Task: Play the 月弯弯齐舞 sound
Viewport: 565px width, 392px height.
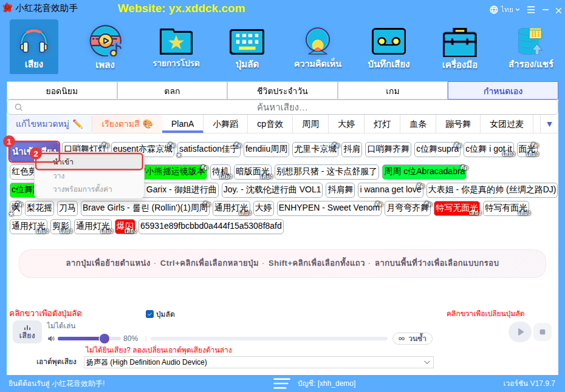Action: [408, 208]
